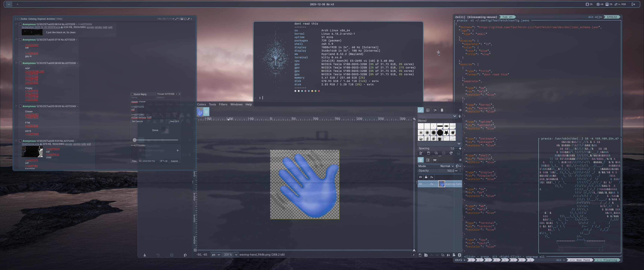Open the Fonts dock tab

click(x=435, y=110)
